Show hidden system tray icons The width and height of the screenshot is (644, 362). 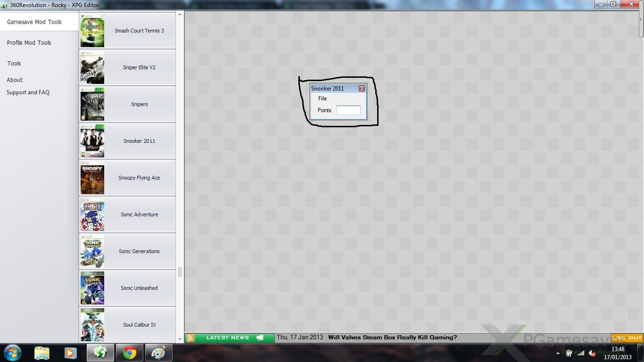tap(558, 353)
